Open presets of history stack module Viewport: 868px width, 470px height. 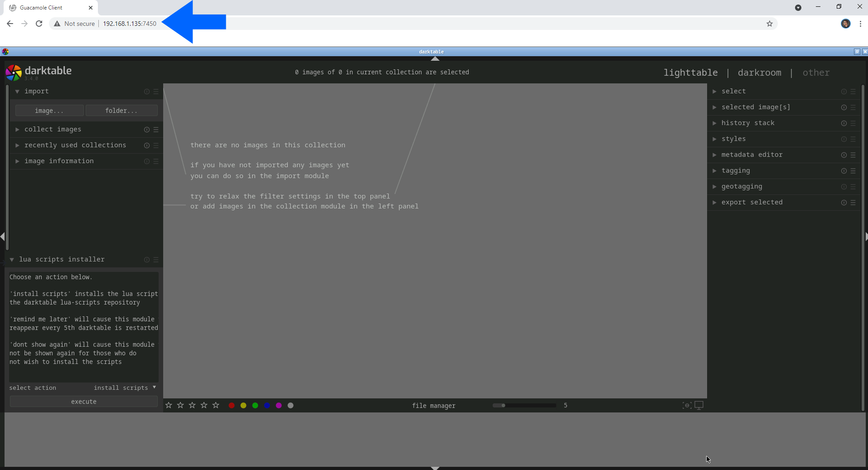point(853,123)
